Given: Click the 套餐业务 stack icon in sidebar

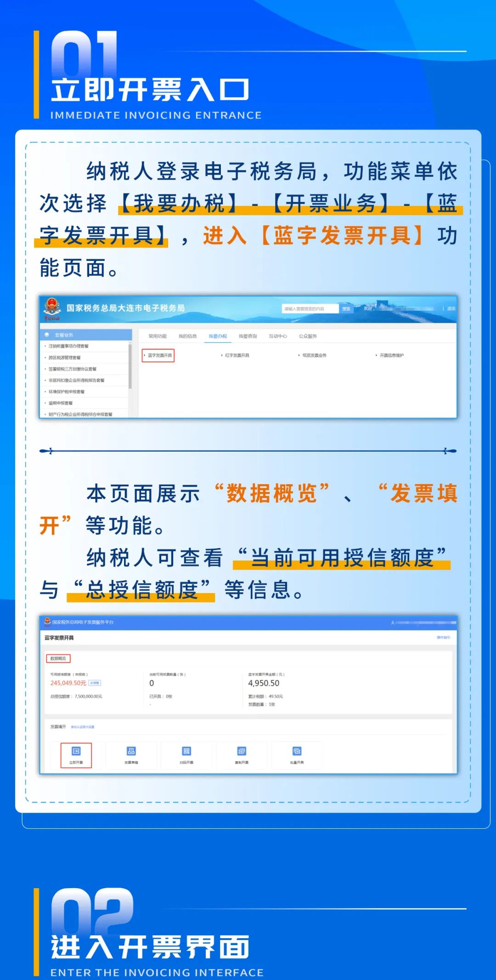Looking at the screenshot, I should tap(47, 334).
